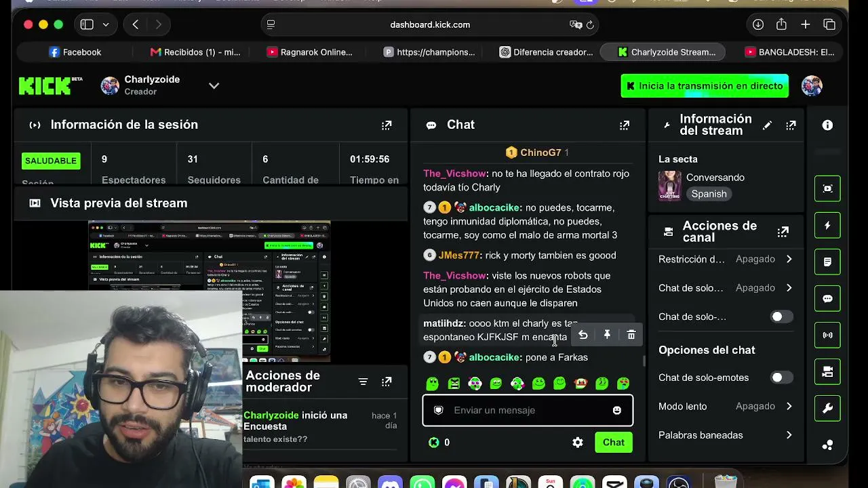Click Inicia la transmisión en directo button
The width and height of the screenshot is (868, 488).
[x=705, y=86]
